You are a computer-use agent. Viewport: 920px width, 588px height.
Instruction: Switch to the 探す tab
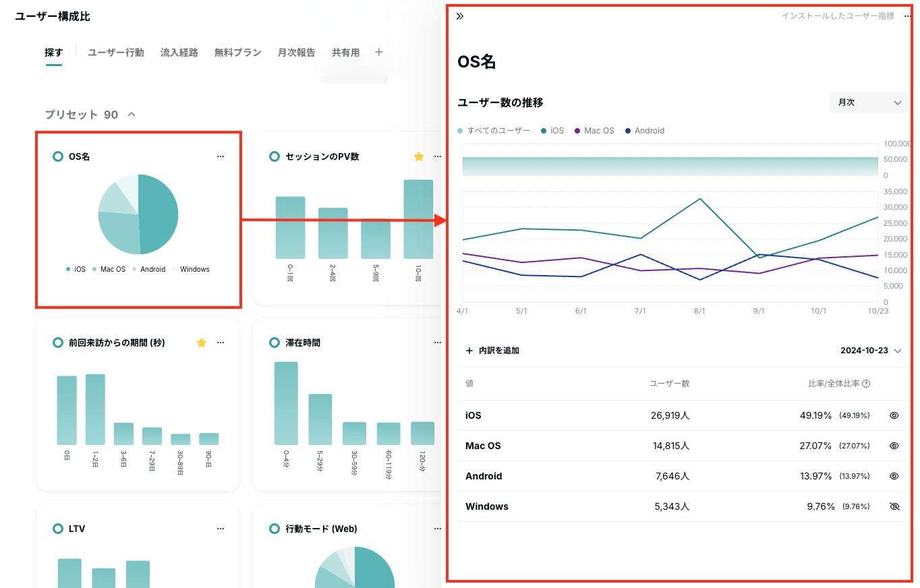pyautogui.click(x=54, y=53)
